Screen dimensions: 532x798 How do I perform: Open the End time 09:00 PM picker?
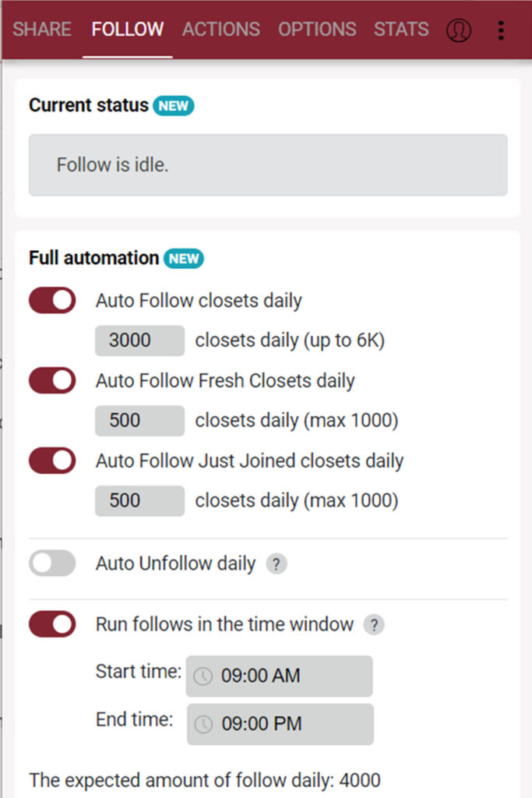(280, 724)
